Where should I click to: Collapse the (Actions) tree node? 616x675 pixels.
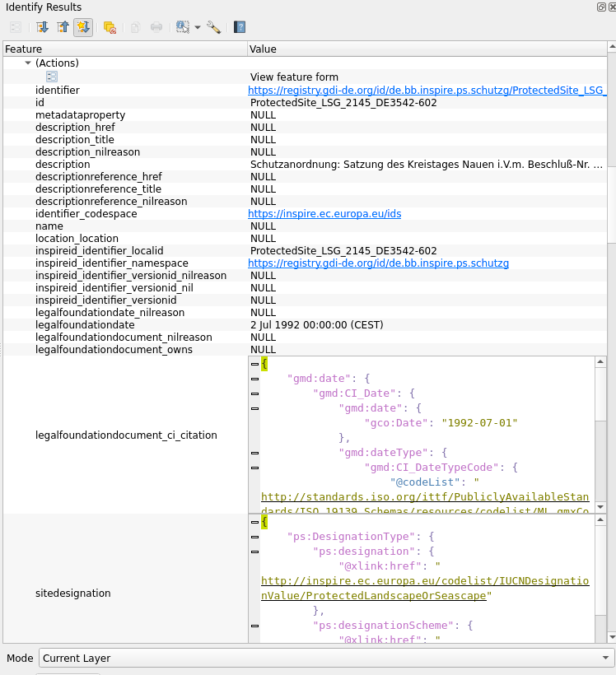(28, 63)
